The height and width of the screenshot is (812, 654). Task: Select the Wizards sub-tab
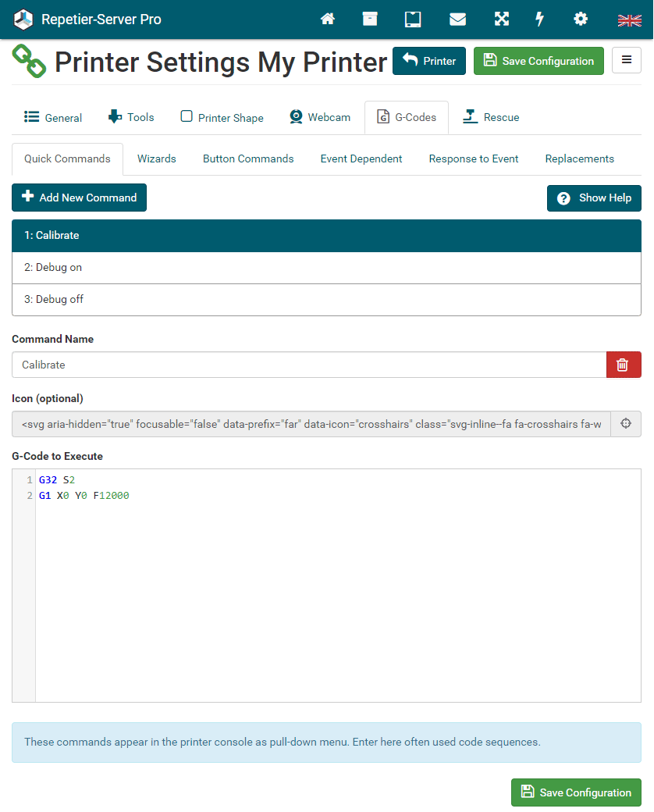point(157,159)
